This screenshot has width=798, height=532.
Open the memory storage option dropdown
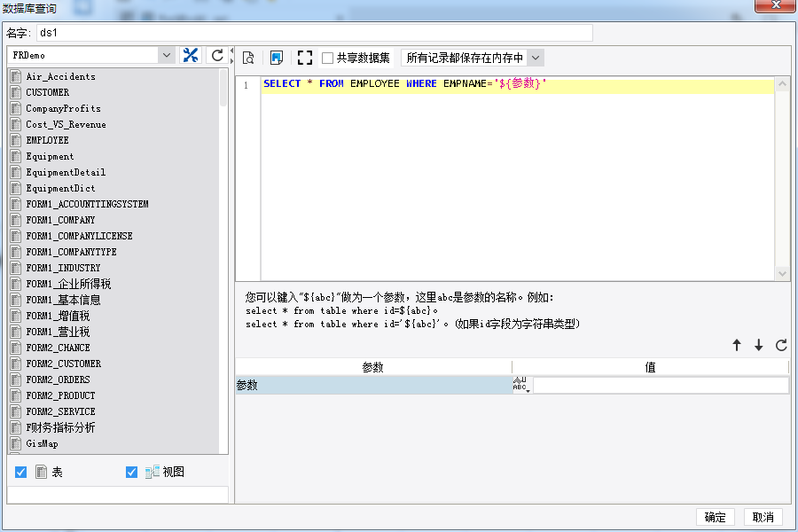(536, 58)
